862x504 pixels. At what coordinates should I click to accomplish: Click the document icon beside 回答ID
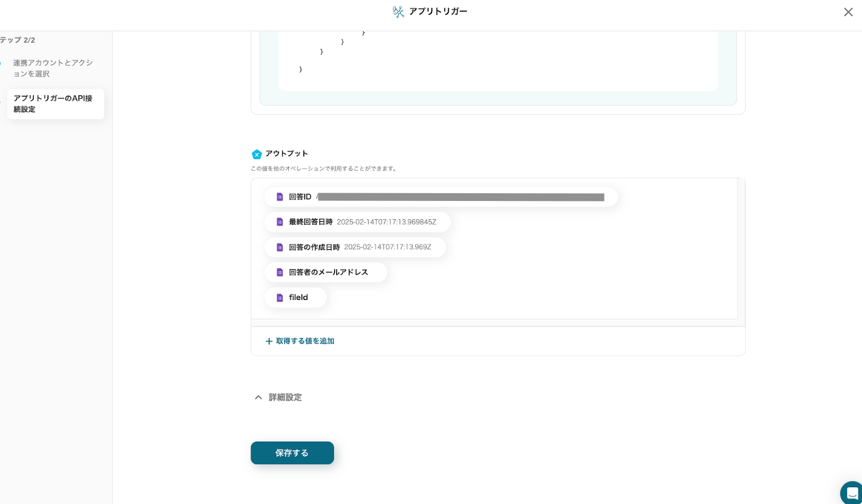280,197
